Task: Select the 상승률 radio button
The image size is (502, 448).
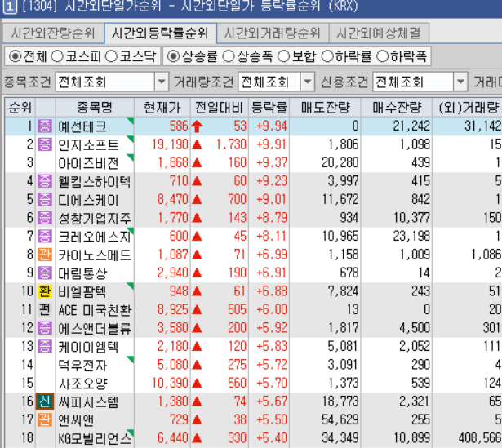Action: click(174, 56)
